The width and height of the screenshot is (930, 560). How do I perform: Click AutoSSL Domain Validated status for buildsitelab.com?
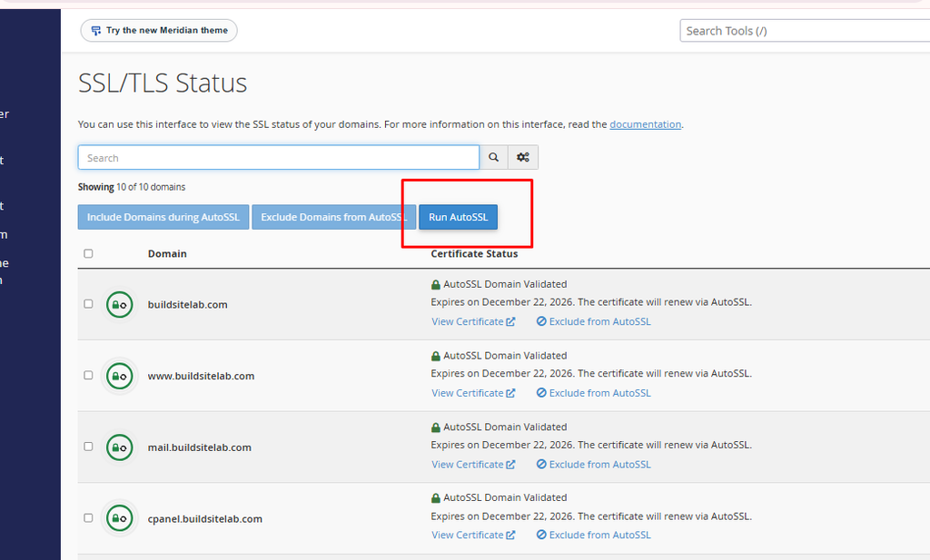[499, 284]
